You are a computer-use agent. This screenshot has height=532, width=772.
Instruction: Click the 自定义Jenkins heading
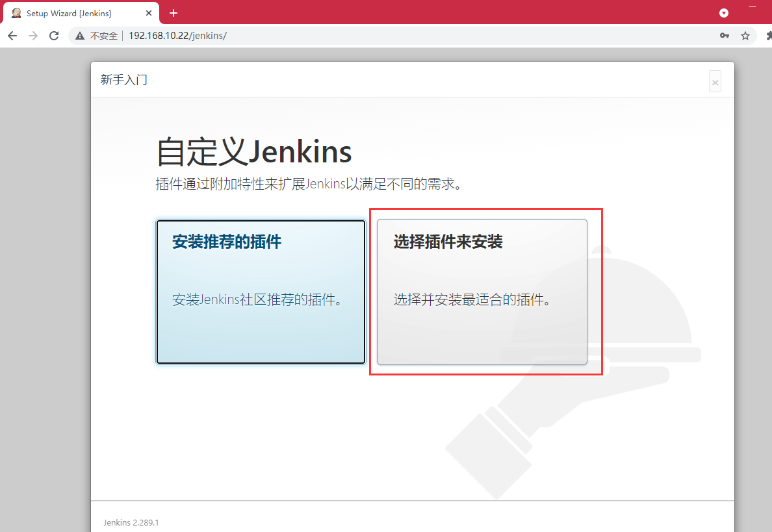[254, 151]
